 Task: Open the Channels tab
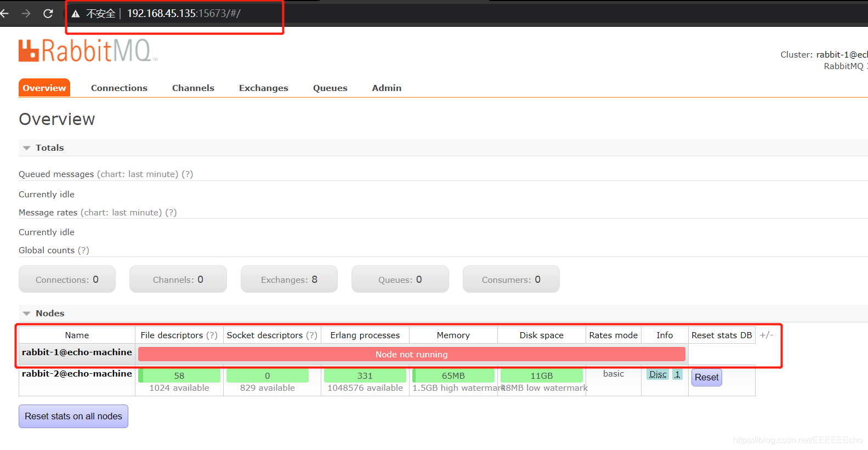193,88
